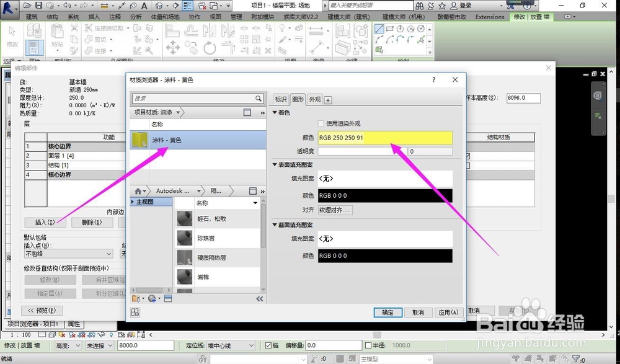This screenshot has width=620, height=364.
Task: Click 删除(D) button in edit assembly
Action: point(92,223)
